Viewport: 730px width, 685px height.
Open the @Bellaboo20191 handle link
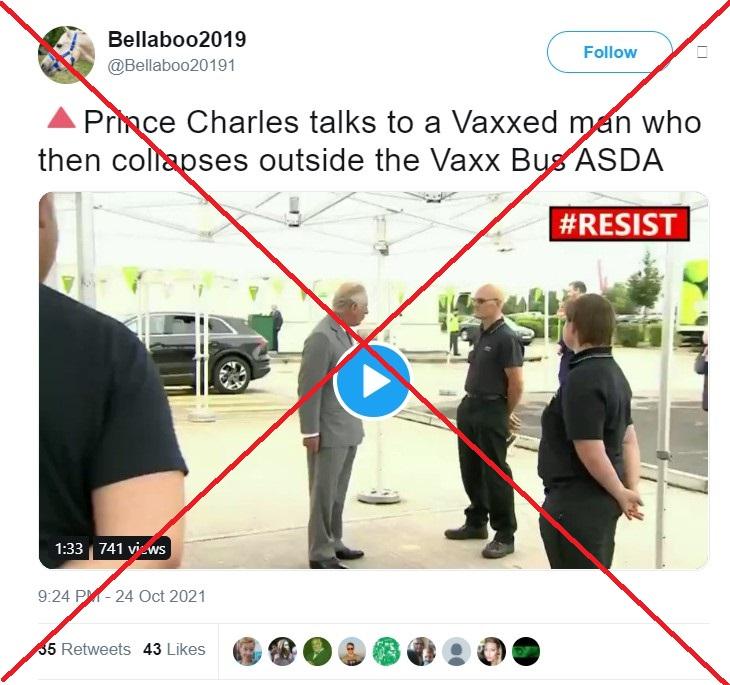click(171, 66)
